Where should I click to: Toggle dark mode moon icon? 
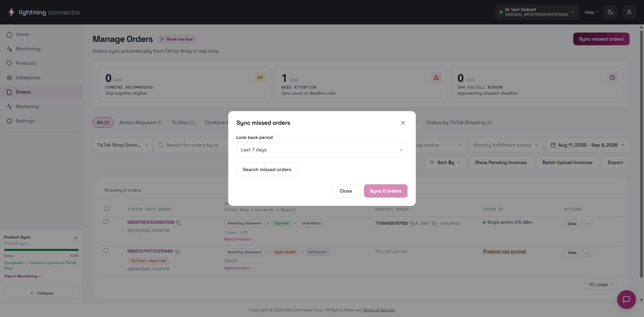(610, 12)
